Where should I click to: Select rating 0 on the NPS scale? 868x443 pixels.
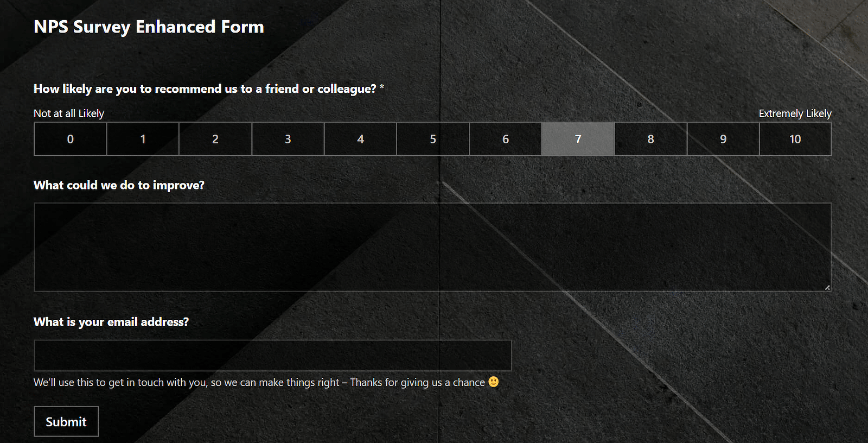(70, 139)
